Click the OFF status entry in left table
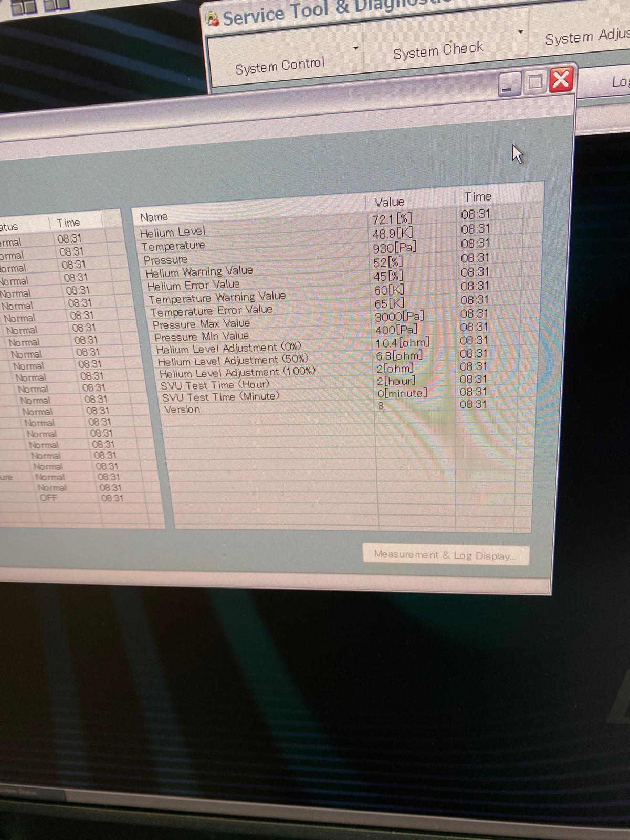 48,498
